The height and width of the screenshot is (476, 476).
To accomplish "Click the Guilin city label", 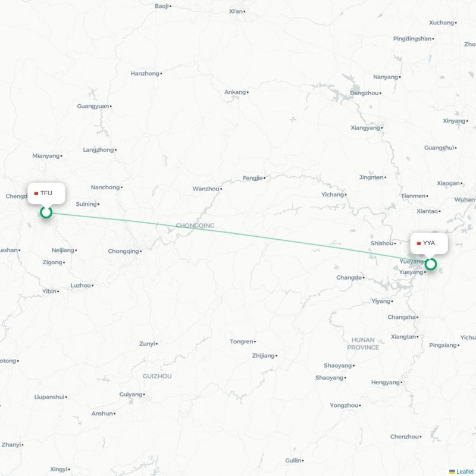I will pyautogui.click(x=293, y=461).
